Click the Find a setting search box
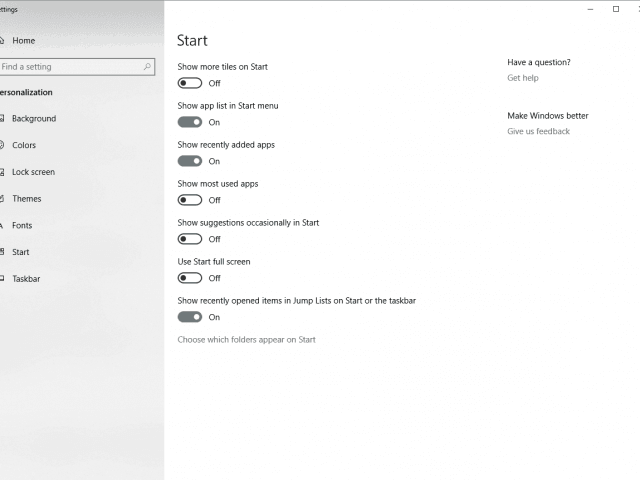The width and height of the screenshot is (640, 480). coord(77,67)
